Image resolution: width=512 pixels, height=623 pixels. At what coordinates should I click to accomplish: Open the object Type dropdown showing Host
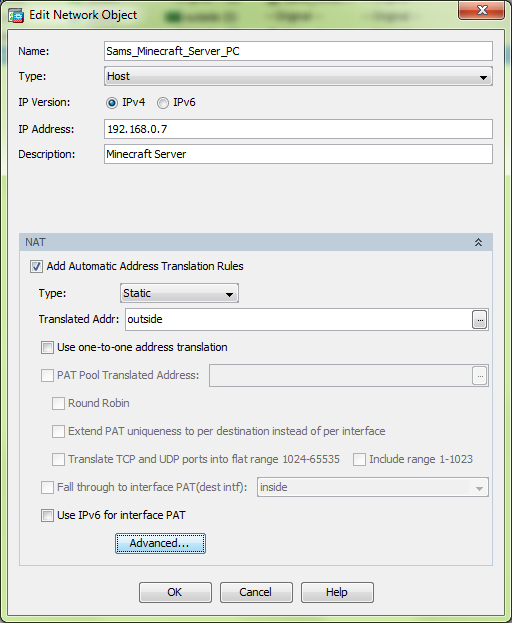click(298, 76)
